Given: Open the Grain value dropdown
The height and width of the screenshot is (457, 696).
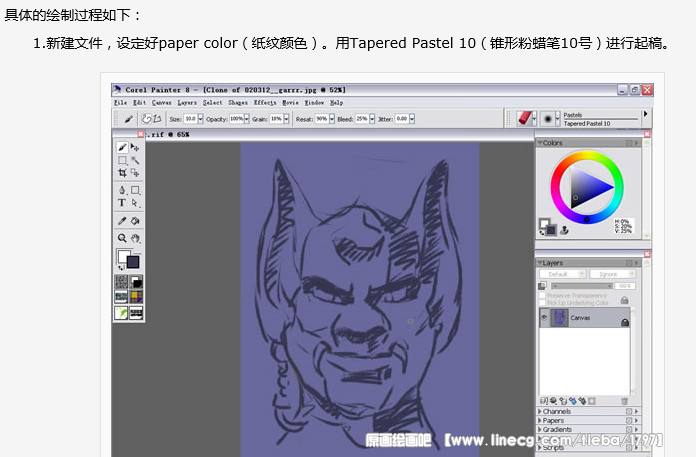Looking at the screenshot, I should [286, 119].
